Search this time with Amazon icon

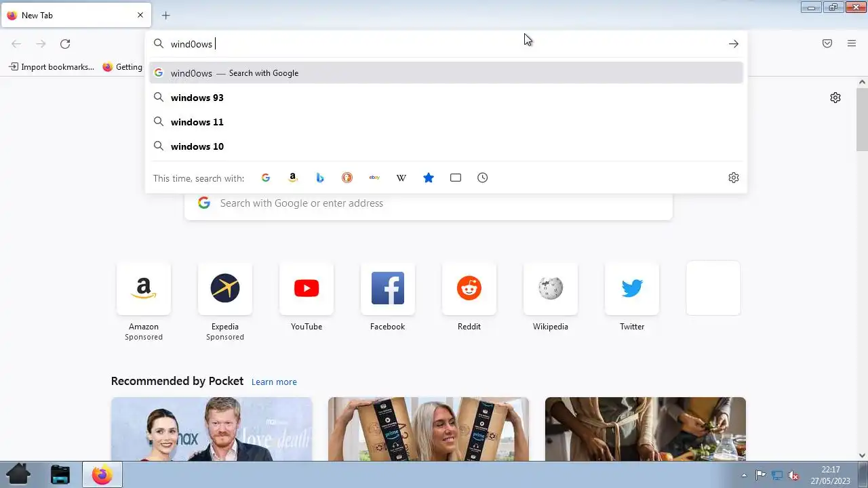point(293,178)
